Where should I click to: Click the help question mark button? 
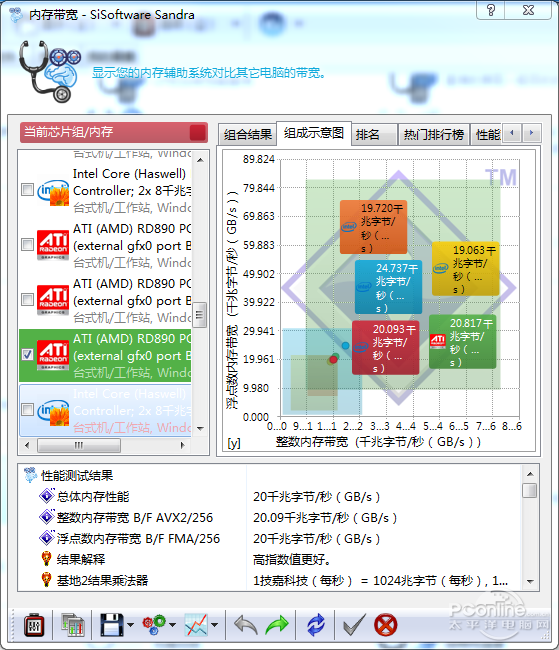[491, 10]
